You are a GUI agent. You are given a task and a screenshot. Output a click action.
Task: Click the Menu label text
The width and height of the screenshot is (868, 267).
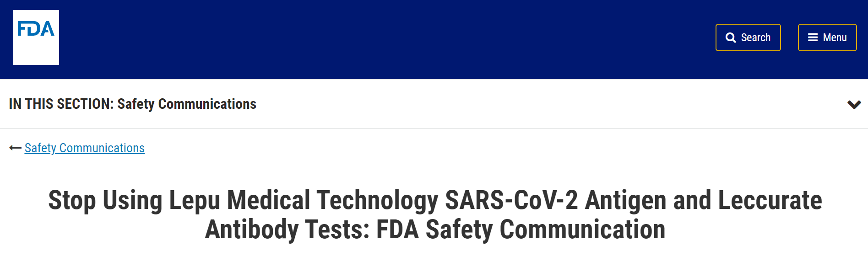tap(835, 37)
